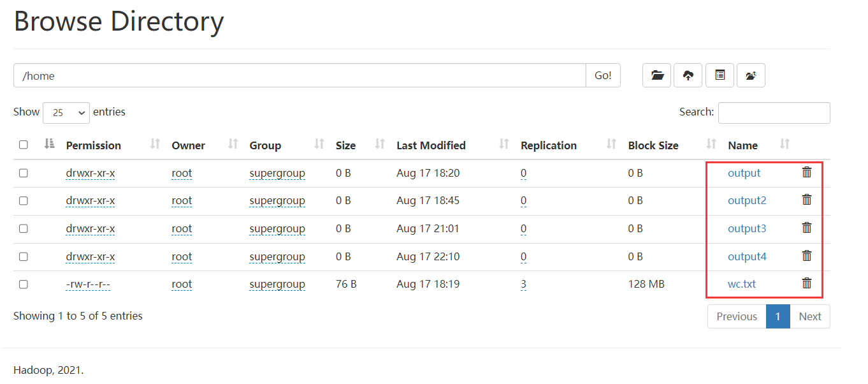This screenshot has width=868, height=384.
Task: Click the Aug 17 22:10 modified date
Action: pos(428,256)
